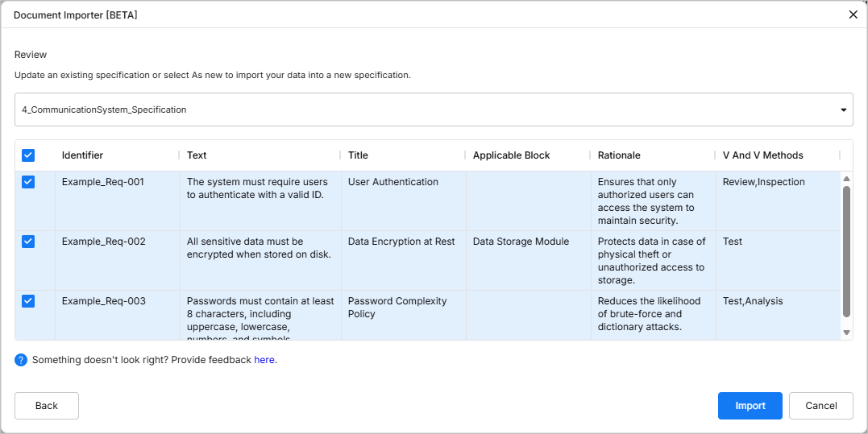The image size is (868, 434).
Task: Close the Document Importer dialog
Action: click(x=853, y=14)
